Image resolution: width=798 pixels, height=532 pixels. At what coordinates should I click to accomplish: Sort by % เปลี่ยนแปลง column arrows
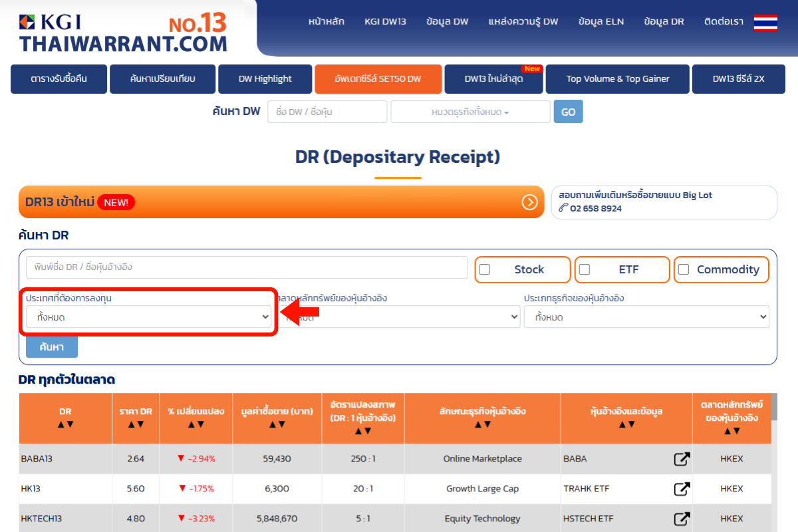196,424
